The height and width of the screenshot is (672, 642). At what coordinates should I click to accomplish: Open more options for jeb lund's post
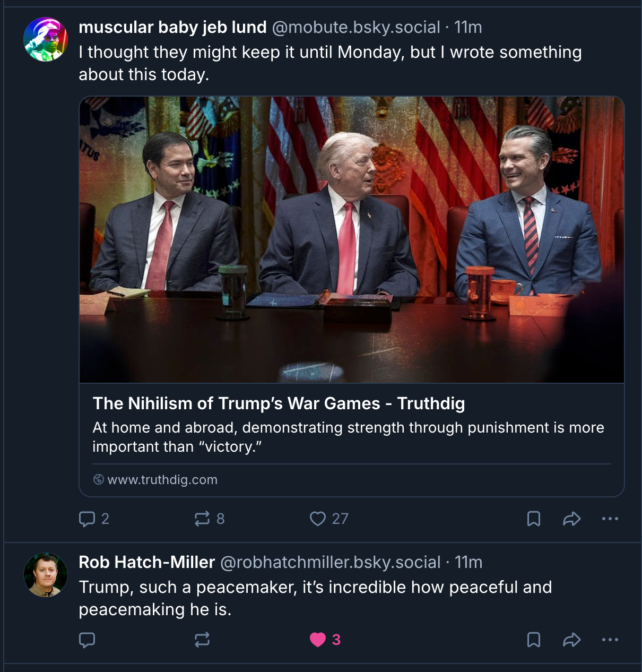point(610,519)
